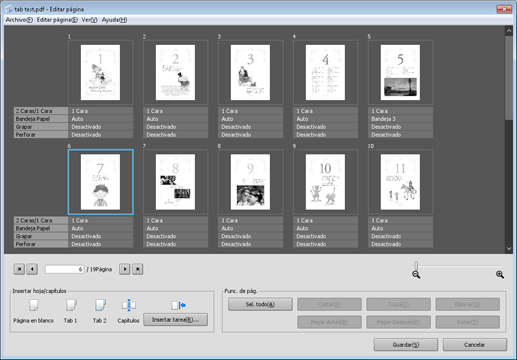The image size is (517, 360).
Task: Zoom in with the plus magnifier
Action: click(500, 275)
